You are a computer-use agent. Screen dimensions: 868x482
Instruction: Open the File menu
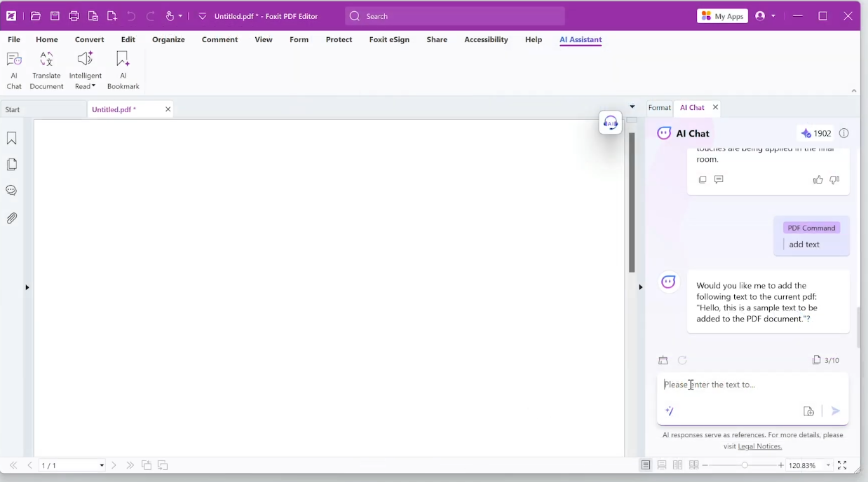click(x=14, y=40)
